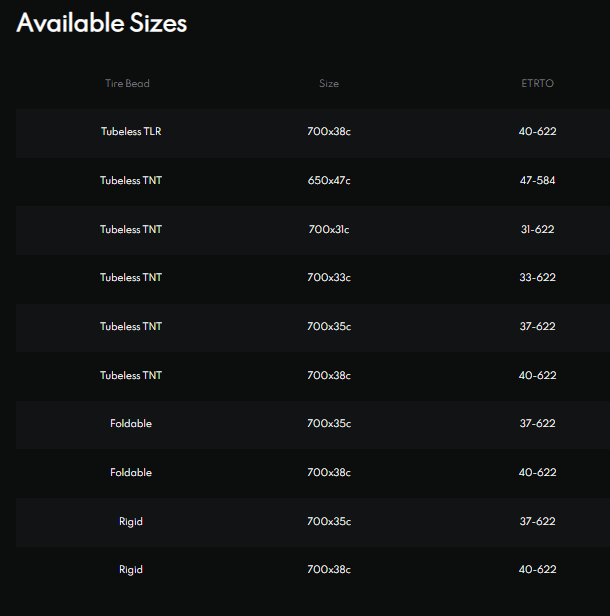
Task: Click Tubeless TNT in the 700x31c row
Action: [131, 230]
